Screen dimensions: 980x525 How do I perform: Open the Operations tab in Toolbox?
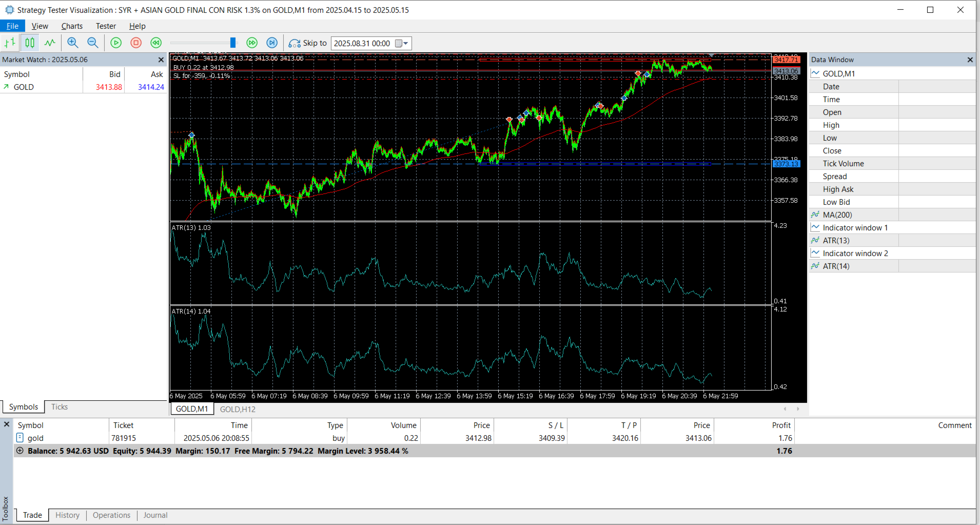(111, 515)
